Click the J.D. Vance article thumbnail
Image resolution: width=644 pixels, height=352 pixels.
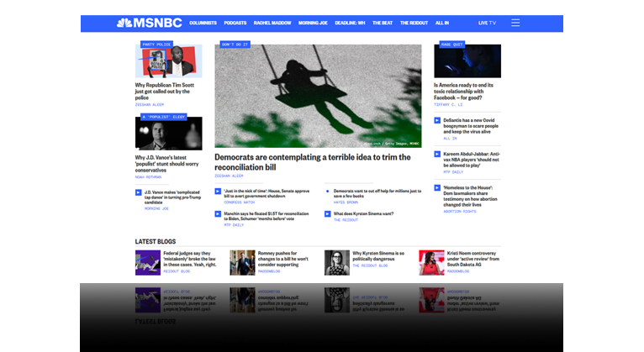coord(168,134)
